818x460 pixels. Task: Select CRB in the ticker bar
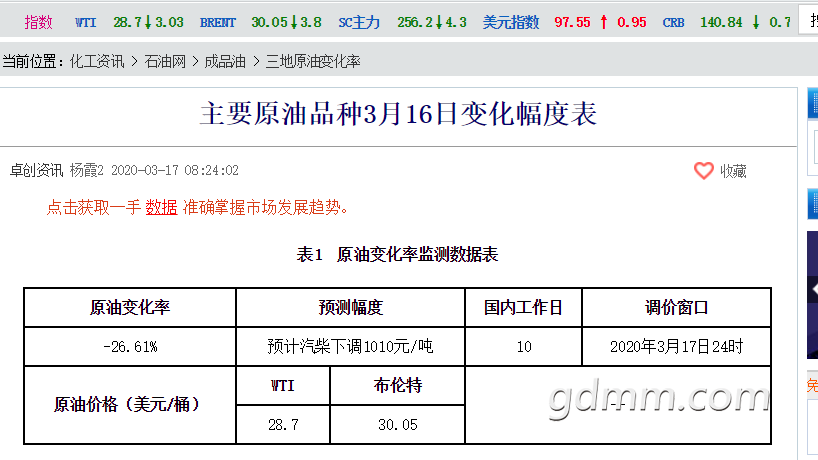pos(673,22)
